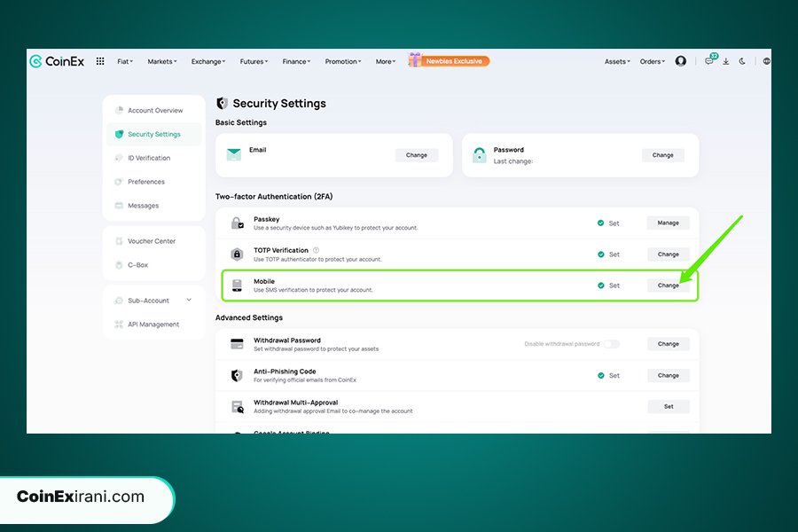This screenshot has width=798, height=532.
Task: Click the 'Advanced Settings' heading
Action: tap(249, 317)
